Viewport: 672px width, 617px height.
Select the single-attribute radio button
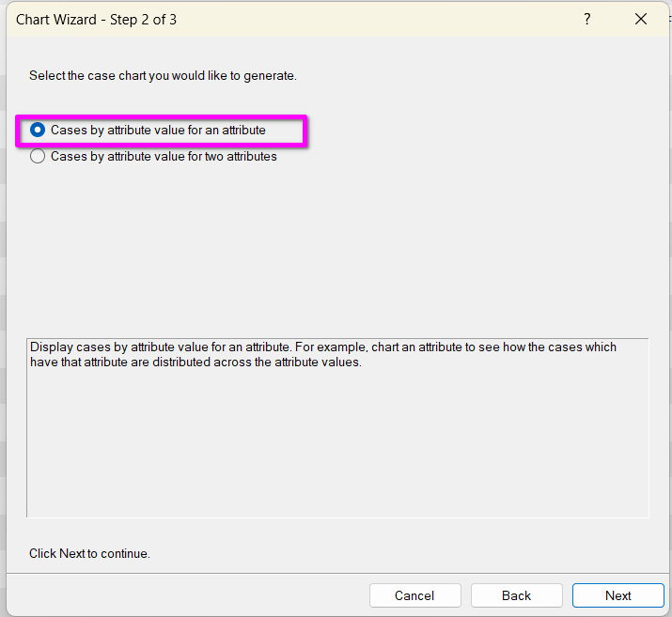(38, 131)
